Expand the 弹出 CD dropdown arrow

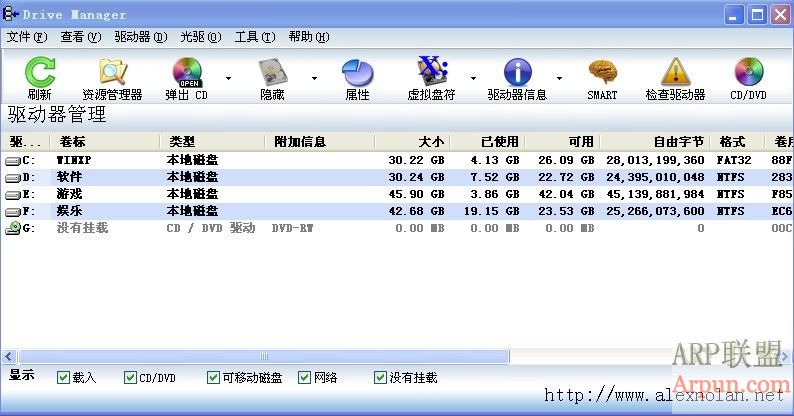tap(228, 78)
